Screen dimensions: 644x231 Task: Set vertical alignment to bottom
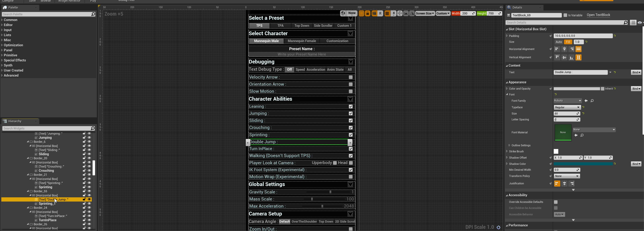click(x=572, y=58)
